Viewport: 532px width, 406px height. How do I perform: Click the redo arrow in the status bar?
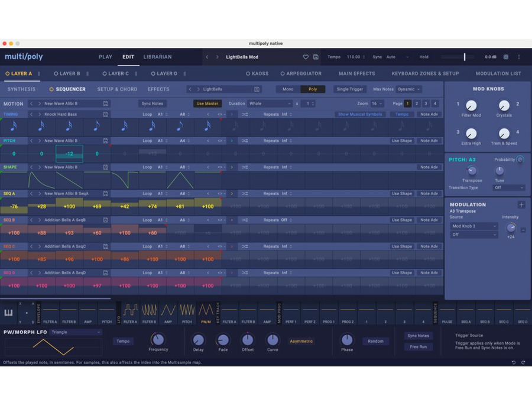tap(523, 363)
